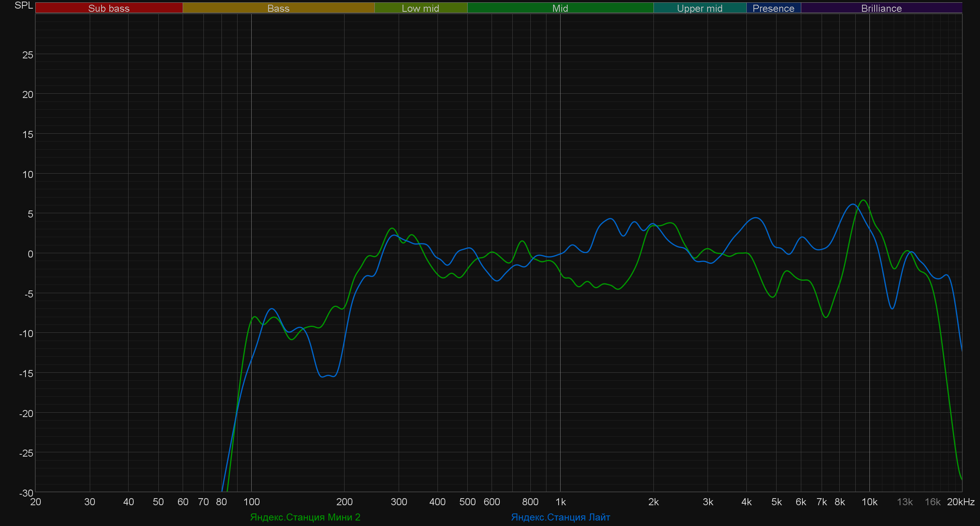
Task: Click the Яндекс.Станция Лайт legend label
Action: click(560, 517)
